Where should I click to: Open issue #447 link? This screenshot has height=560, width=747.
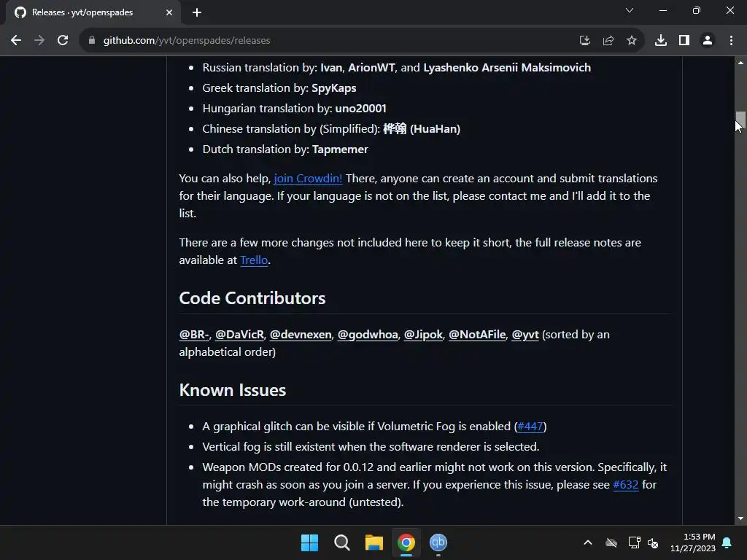tap(530, 426)
